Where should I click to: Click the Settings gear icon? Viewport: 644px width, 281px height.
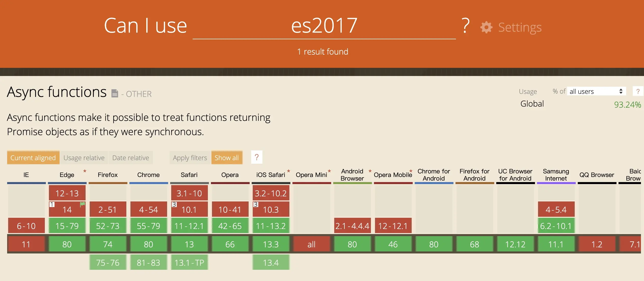click(486, 27)
